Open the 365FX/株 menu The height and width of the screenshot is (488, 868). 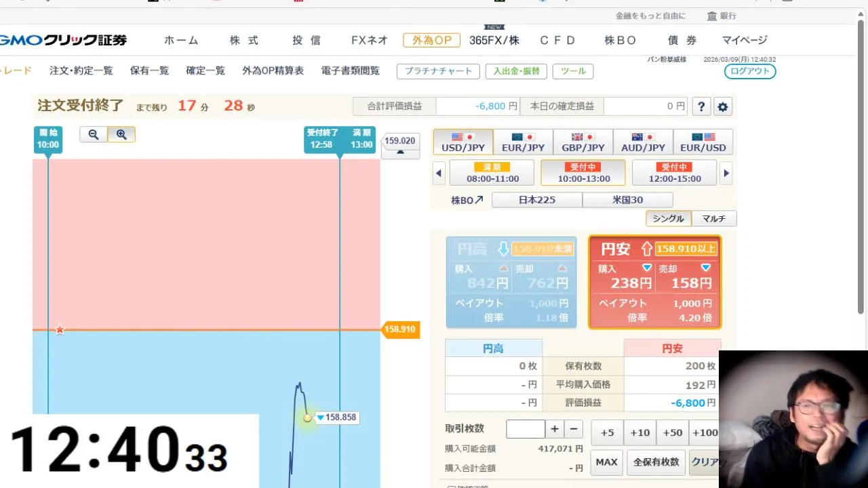[494, 40]
